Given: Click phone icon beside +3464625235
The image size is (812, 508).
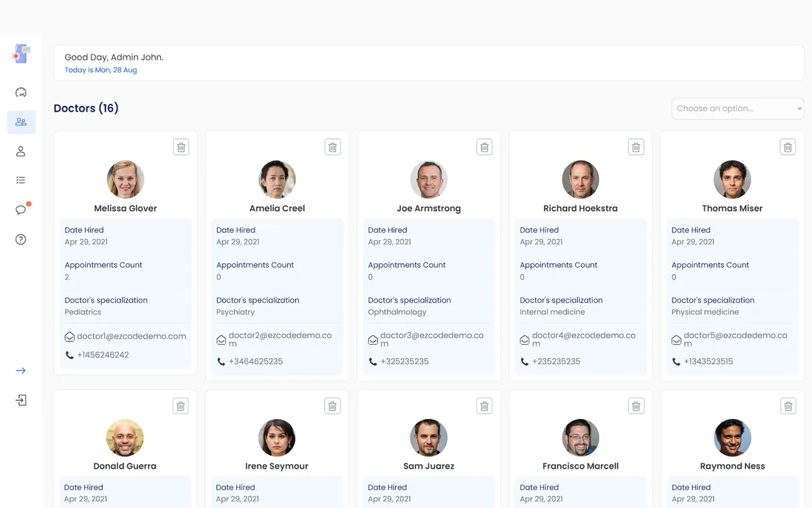Looking at the screenshot, I should pyautogui.click(x=221, y=362).
